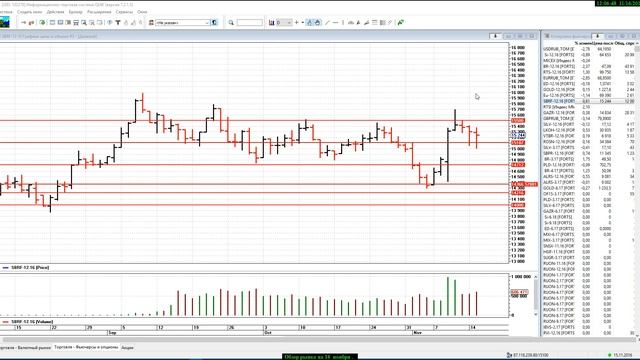Open the Окно menu
Screen dimensions: 640x360
(x=142, y=12)
